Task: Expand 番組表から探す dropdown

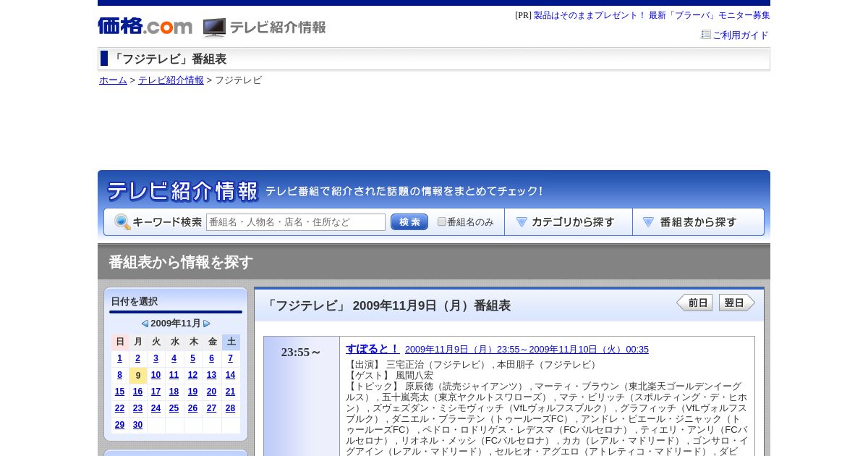Action: (698, 222)
